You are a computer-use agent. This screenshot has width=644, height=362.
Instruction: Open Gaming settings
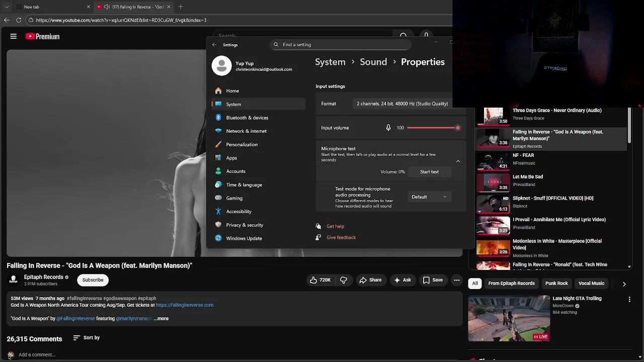(x=259, y=198)
